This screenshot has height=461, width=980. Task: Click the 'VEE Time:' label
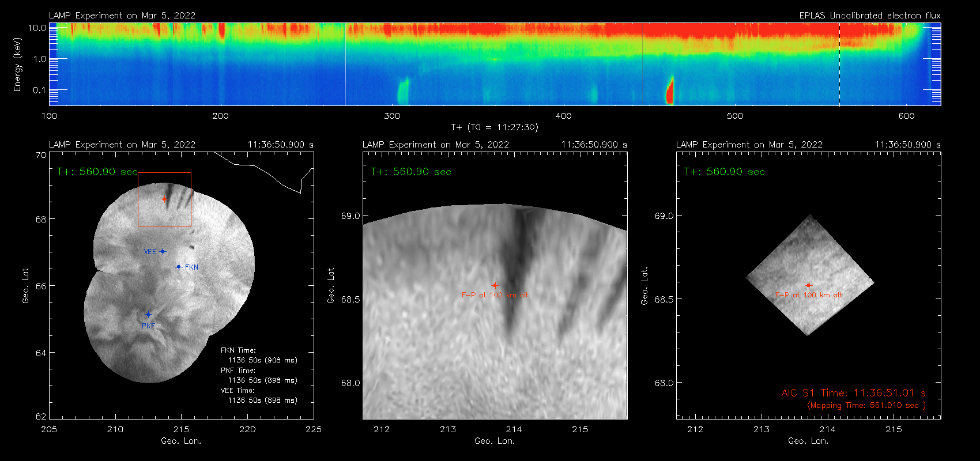[238, 391]
